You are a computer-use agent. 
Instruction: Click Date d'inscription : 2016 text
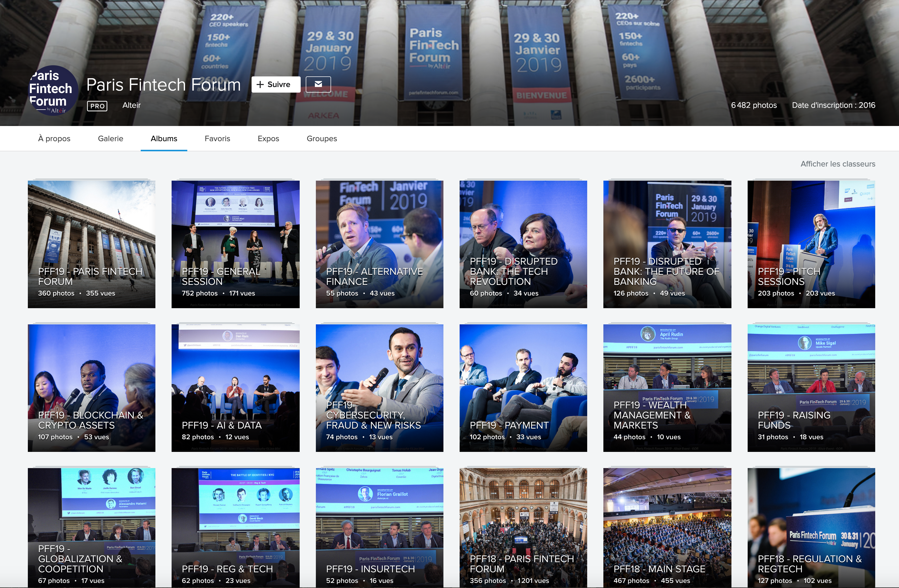pos(833,105)
